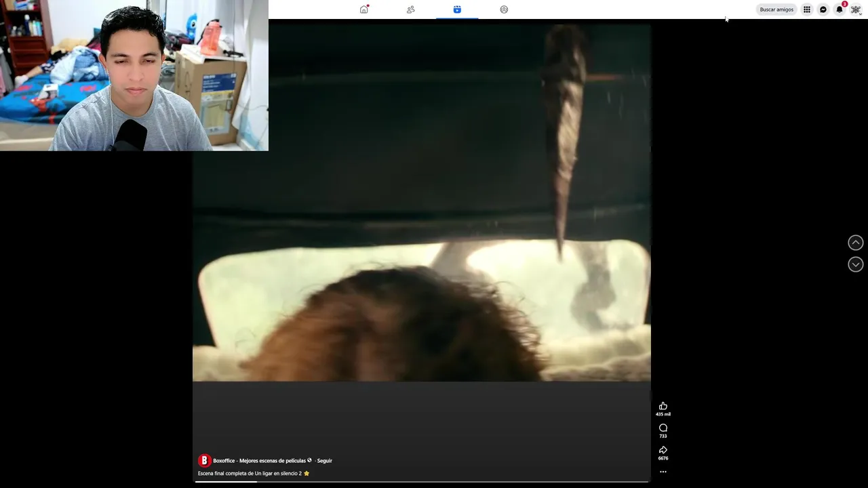Open the Friends tab icon

(411, 9)
